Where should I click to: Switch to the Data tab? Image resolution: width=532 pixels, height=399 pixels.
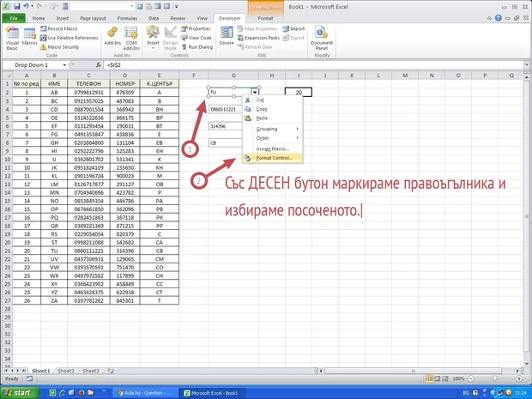coord(154,18)
